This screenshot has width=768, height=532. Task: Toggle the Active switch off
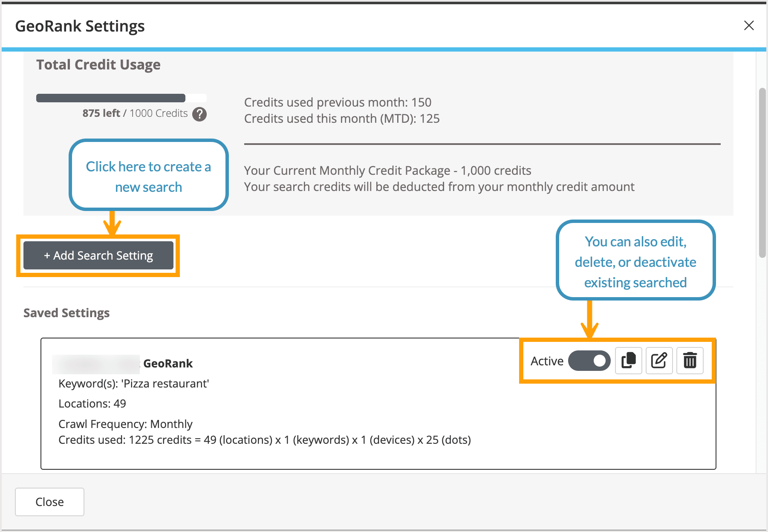coord(589,360)
